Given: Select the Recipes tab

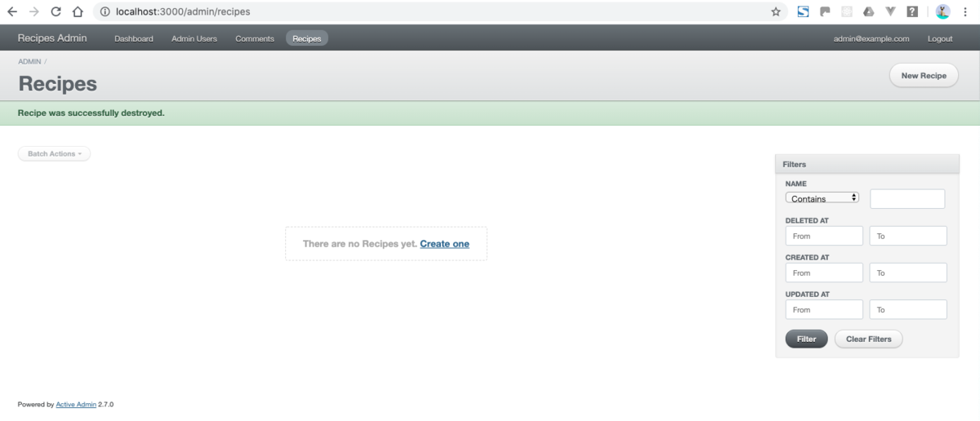Looking at the screenshot, I should (x=307, y=38).
